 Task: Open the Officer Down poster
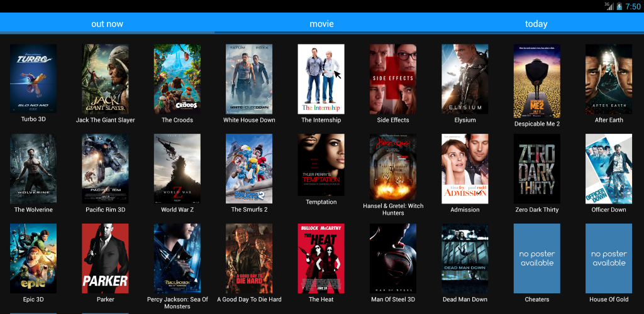pyautogui.click(x=609, y=169)
